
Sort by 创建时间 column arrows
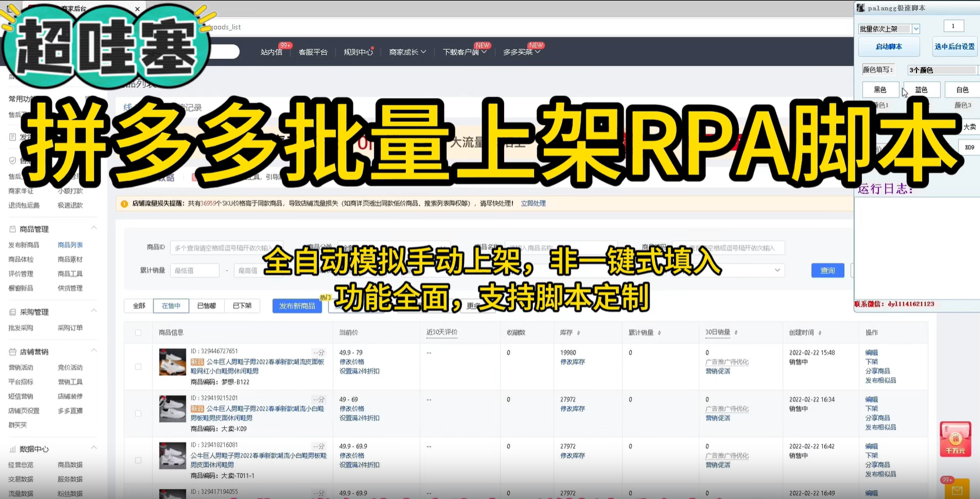(819, 333)
